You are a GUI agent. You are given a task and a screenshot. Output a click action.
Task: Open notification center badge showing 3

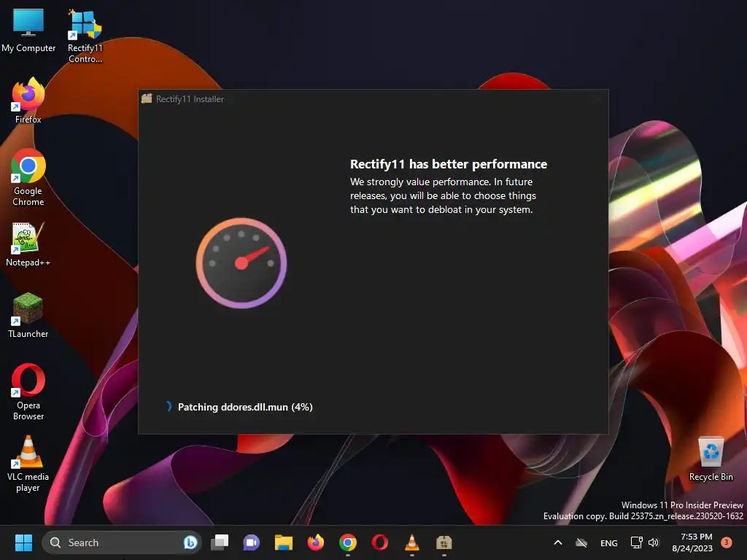[x=727, y=542]
